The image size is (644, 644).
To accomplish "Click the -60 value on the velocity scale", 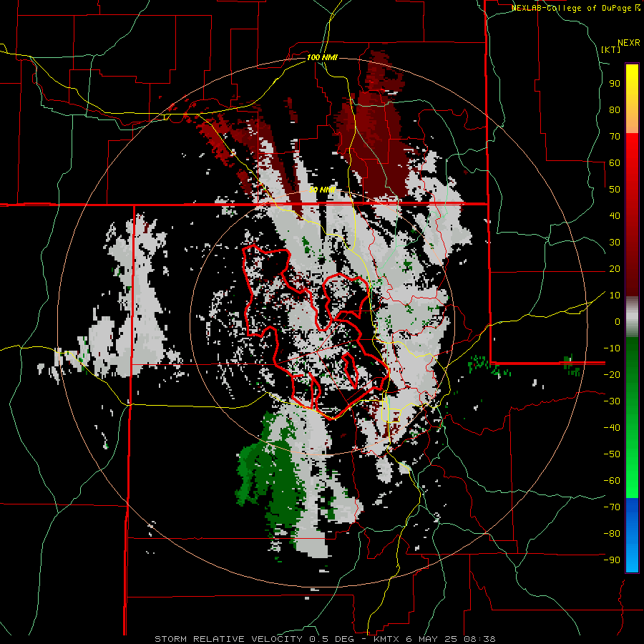I will pyautogui.click(x=612, y=481).
